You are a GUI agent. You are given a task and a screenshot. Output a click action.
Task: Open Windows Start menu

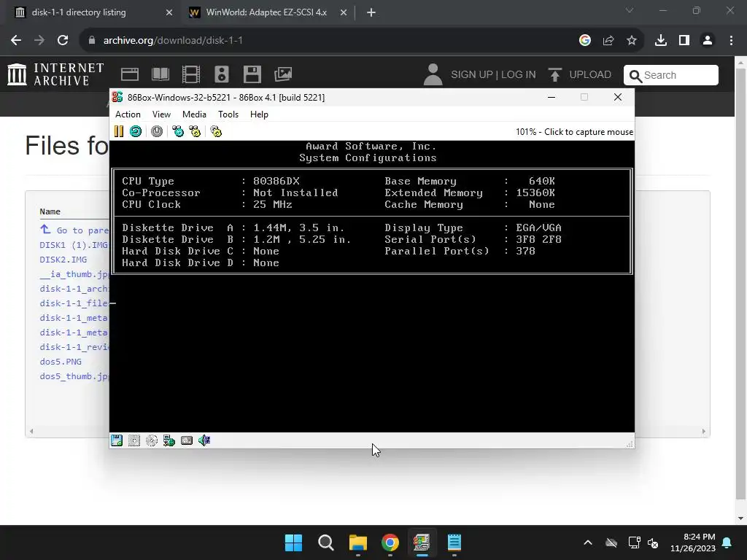(x=293, y=542)
